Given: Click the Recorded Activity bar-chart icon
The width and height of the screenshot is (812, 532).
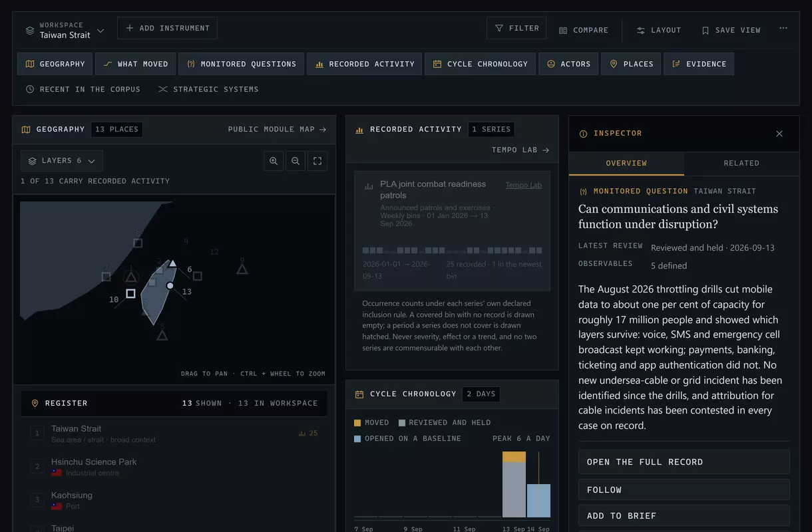Looking at the screenshot, I should pyautogui.click(x=359, y=130).
